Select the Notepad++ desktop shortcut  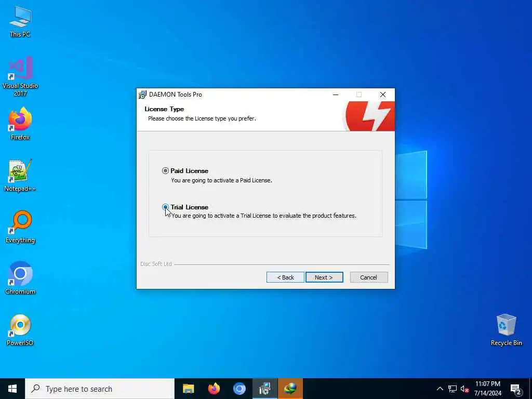(20, 176)
